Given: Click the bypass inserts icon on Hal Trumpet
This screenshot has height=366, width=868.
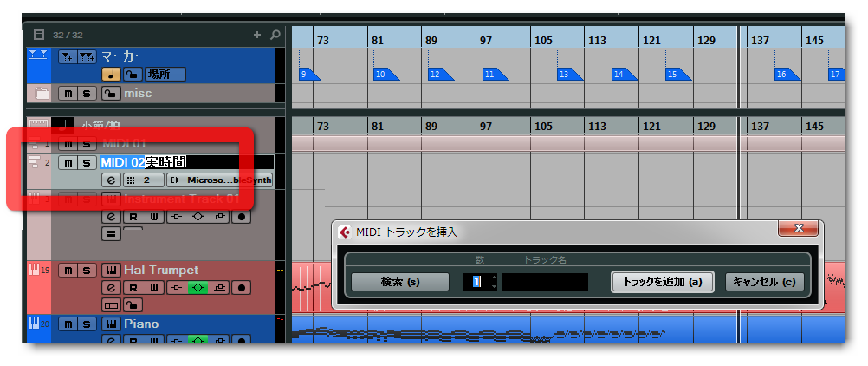Looking at the screenshot, I should 177,288.
